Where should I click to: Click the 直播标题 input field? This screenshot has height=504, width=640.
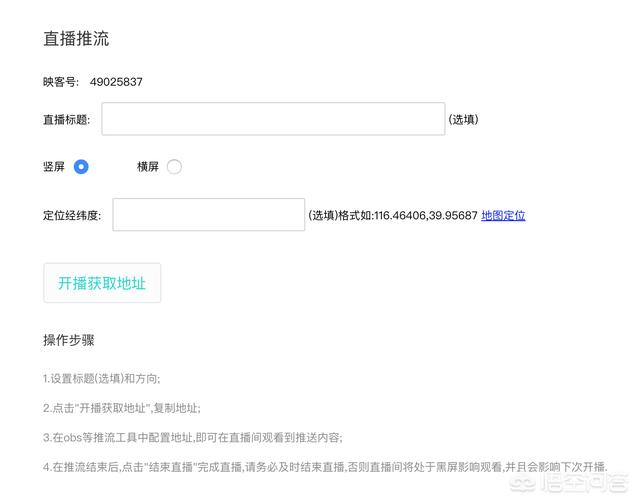(x=273, y=119)
